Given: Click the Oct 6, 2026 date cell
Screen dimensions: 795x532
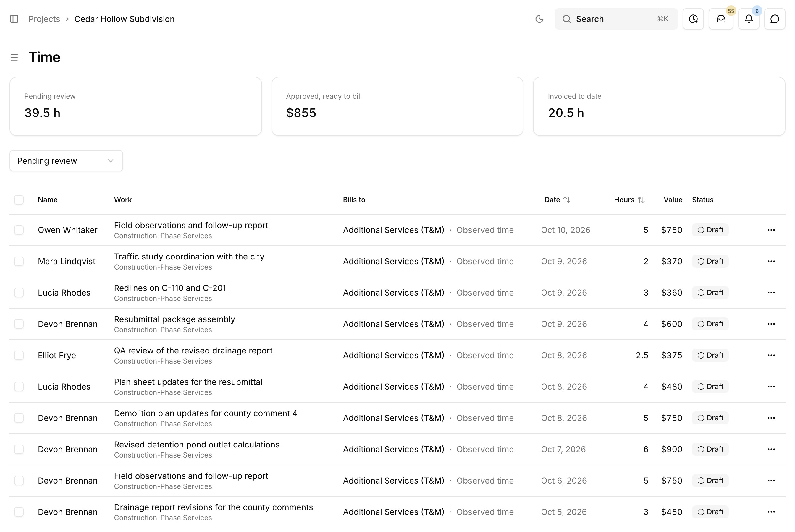Looking at the screenshot, I should click(x=564, y=481).
